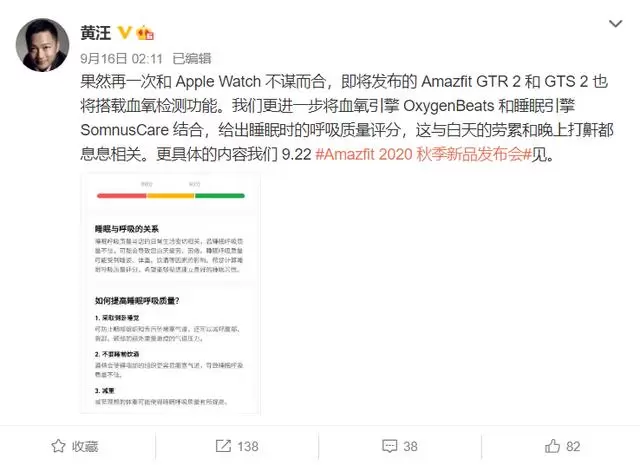Click the gold verified V badge

[x=124, y=32]
